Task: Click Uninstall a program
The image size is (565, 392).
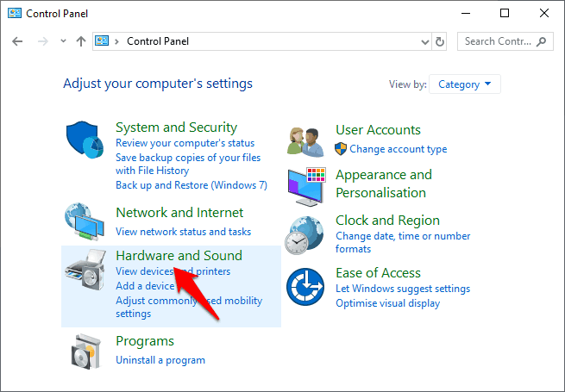Action: point(160,360)
